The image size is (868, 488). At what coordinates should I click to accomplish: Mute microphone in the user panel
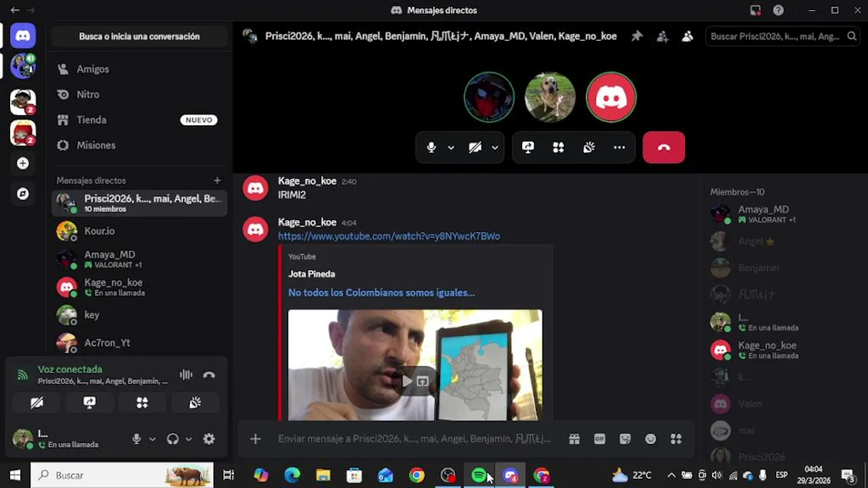click(136, 439)
